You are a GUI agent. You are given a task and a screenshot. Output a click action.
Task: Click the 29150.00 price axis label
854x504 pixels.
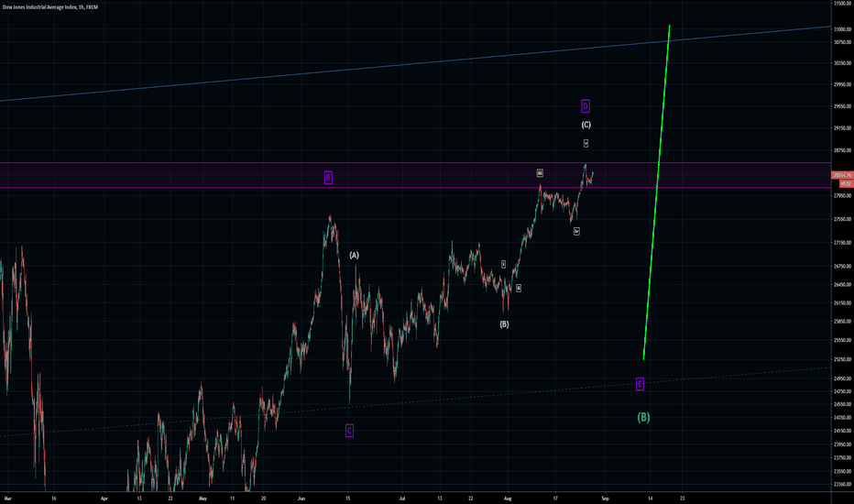click(x=842, y=128)
